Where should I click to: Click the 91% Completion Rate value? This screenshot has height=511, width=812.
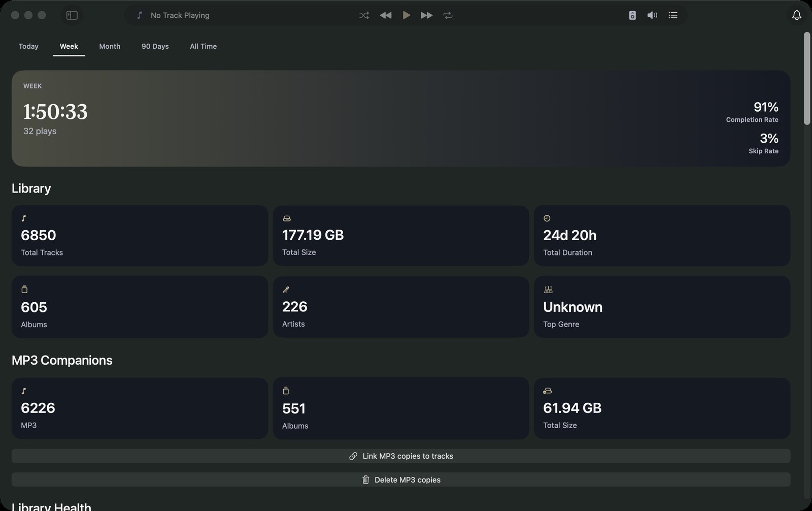[x=766, y=107]
